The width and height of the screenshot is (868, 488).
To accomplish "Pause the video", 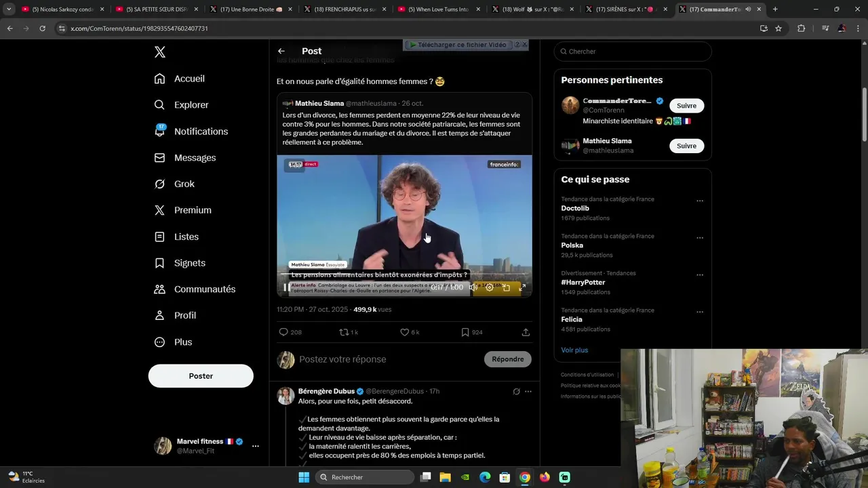I will coord(286,287).
